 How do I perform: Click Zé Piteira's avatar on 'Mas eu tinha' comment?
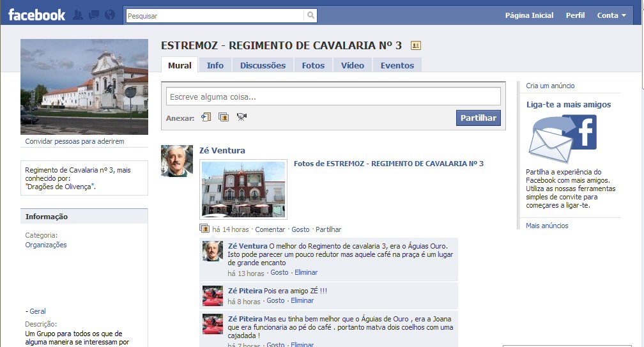click(212, 324)
